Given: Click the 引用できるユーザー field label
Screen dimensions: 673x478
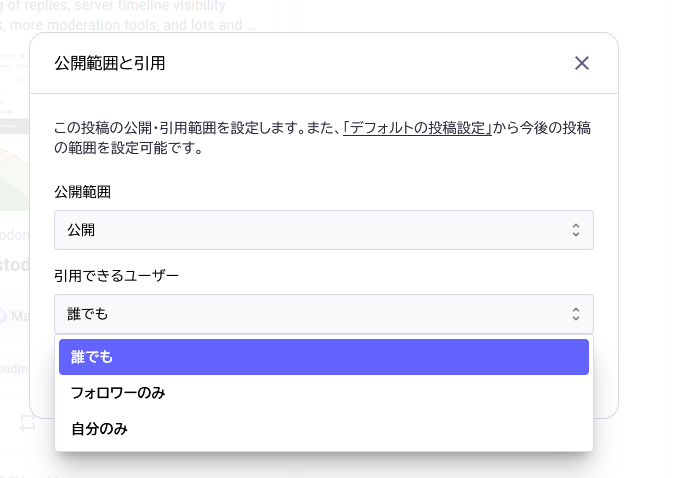Looking at the screenshot, I should (x=116, y=275).
